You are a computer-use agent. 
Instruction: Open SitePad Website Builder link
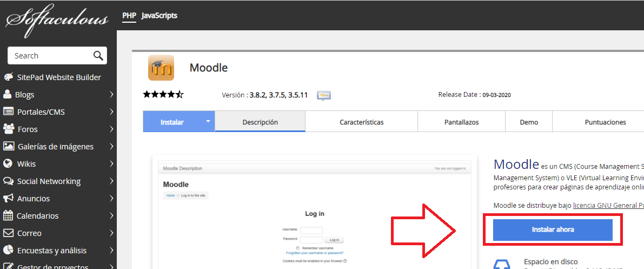coord(59,77)
